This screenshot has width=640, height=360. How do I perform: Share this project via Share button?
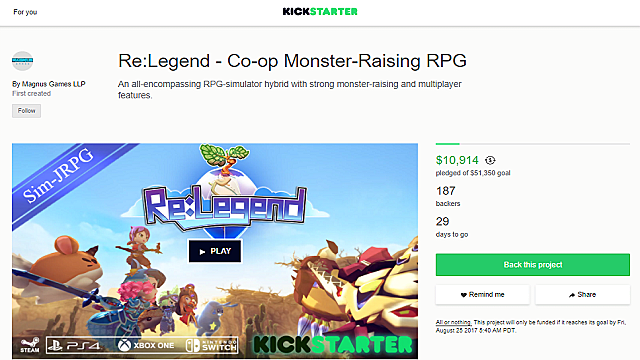582,295
